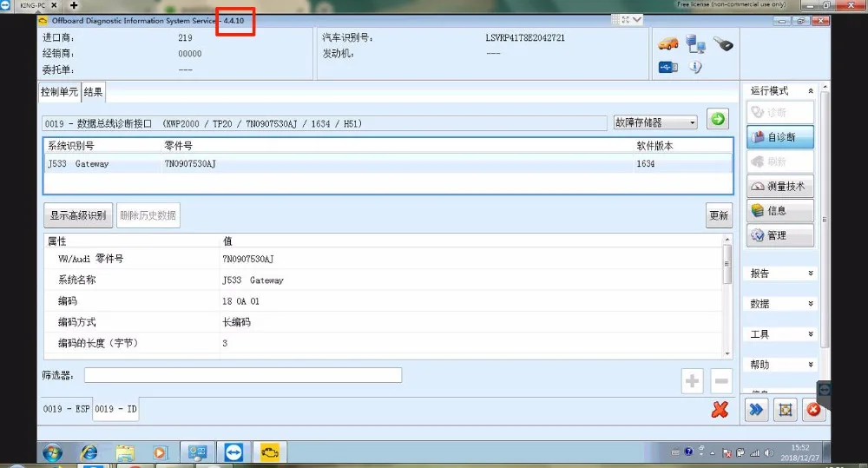Click the 零件号 column header

point(178,146)
